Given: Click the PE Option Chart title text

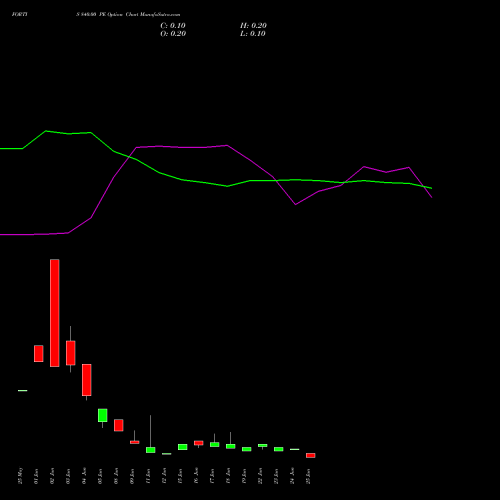Looking at the screenshot, I should (x=128, y=15).
